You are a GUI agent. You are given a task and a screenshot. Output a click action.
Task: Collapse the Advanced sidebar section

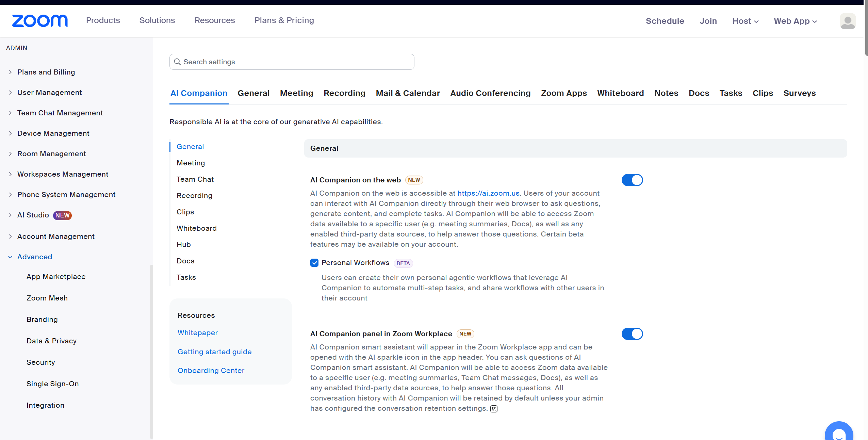click(x=34, y=257)
